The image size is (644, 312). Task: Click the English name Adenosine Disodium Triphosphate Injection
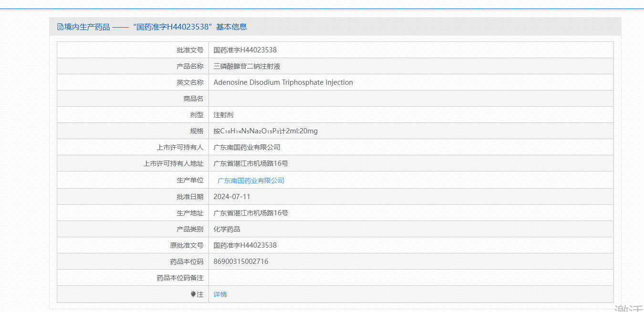click(x=283, y=82)
